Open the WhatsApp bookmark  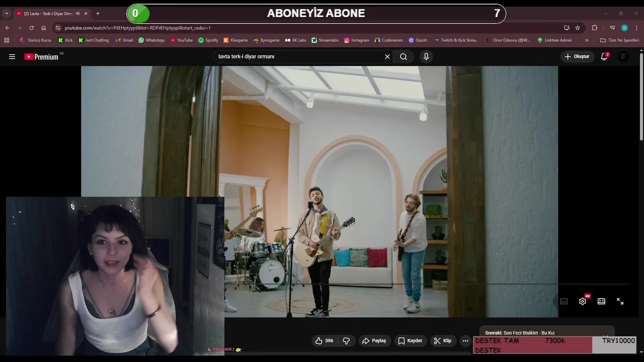[151, 40]
